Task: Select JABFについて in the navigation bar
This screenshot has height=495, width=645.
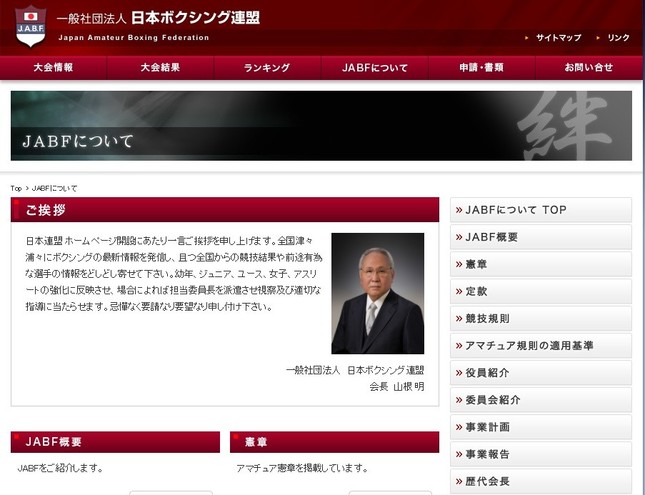Action: (x=375, y=68)
